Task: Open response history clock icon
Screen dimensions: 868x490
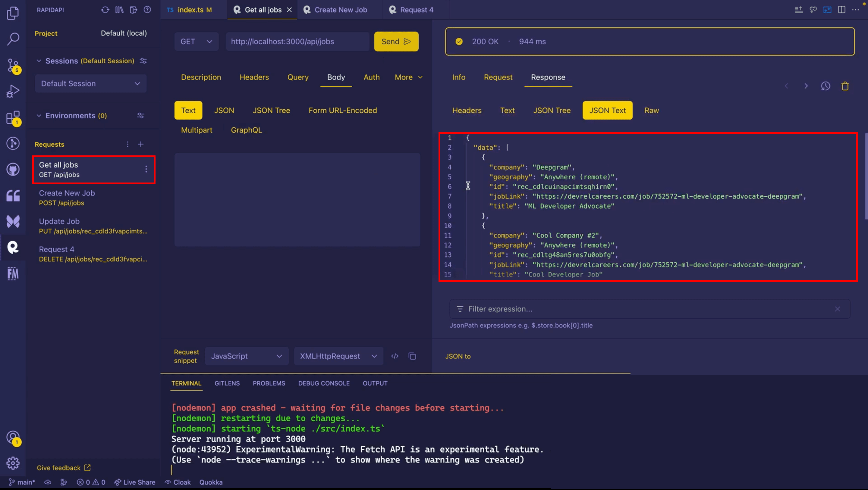Action: tap(826, 86)
